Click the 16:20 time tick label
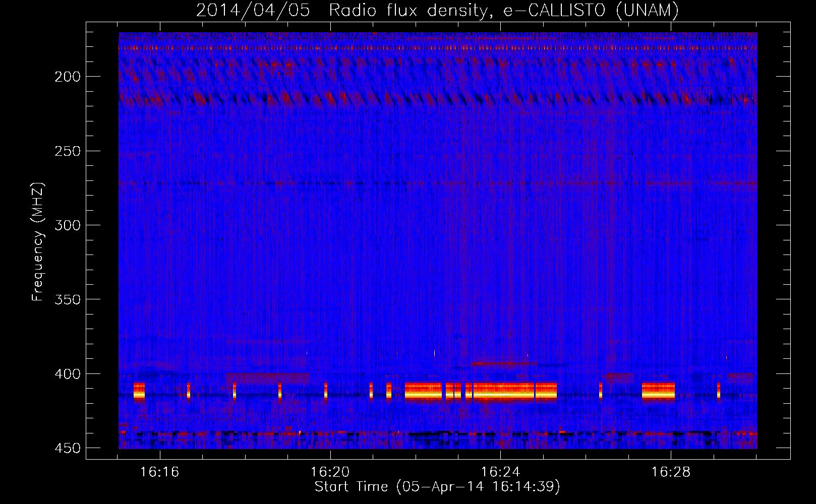Image resolution: width=816 pixels, height=504 pixels. pyautogui.click(x=330, y=472)
